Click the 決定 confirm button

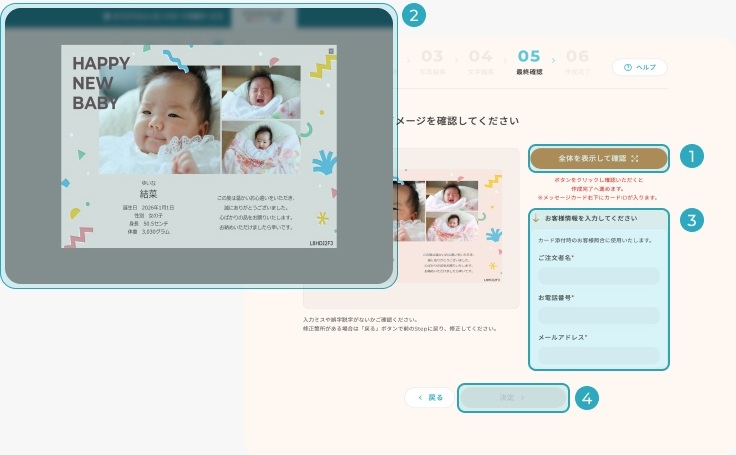[x=513, y=397]
